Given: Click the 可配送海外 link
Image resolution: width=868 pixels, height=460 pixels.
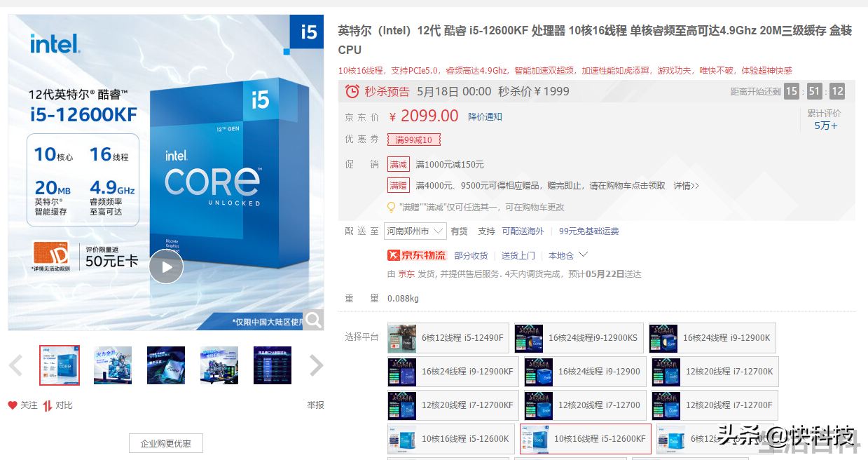Looking at the screenshot, I should coord(523,231).
